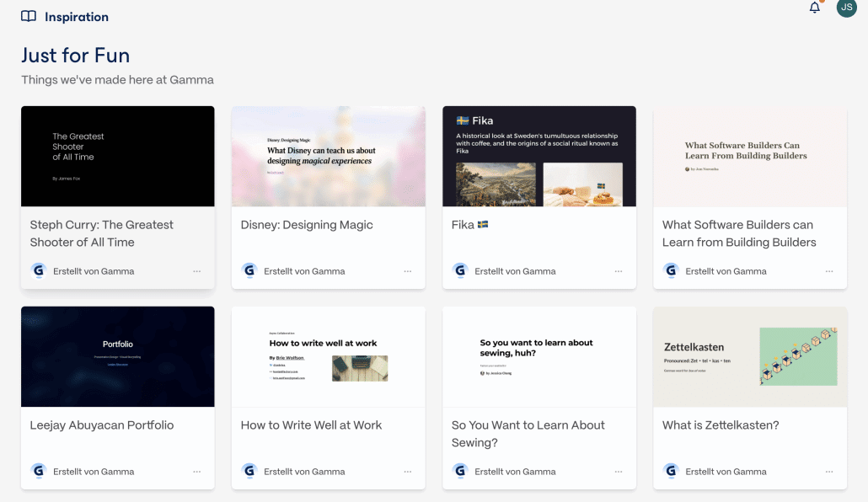868x502 pixels.
Task: Click Gamma logo on Leejay Portfolio card
Action: pyautogui.click(x=38, y=471)
